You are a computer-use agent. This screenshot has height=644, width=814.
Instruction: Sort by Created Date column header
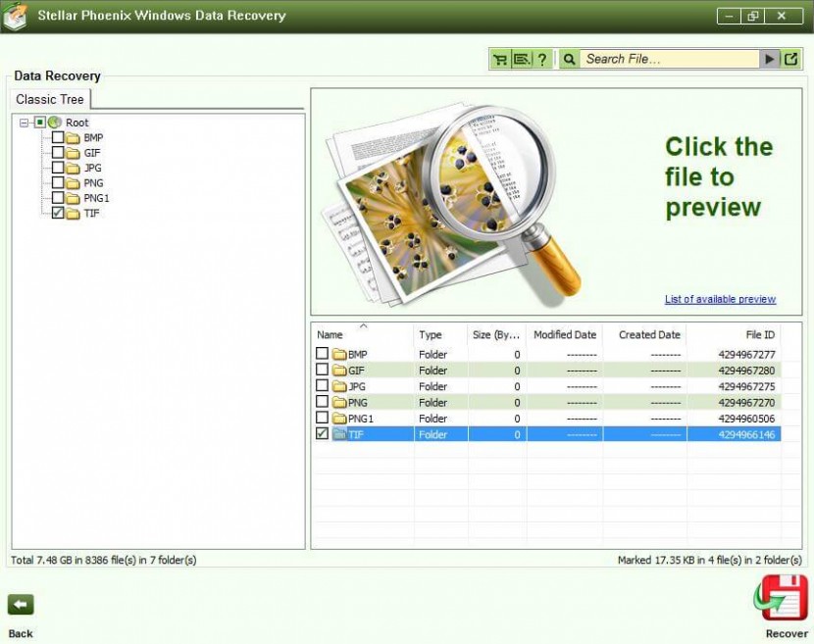[x=644, y=334]
